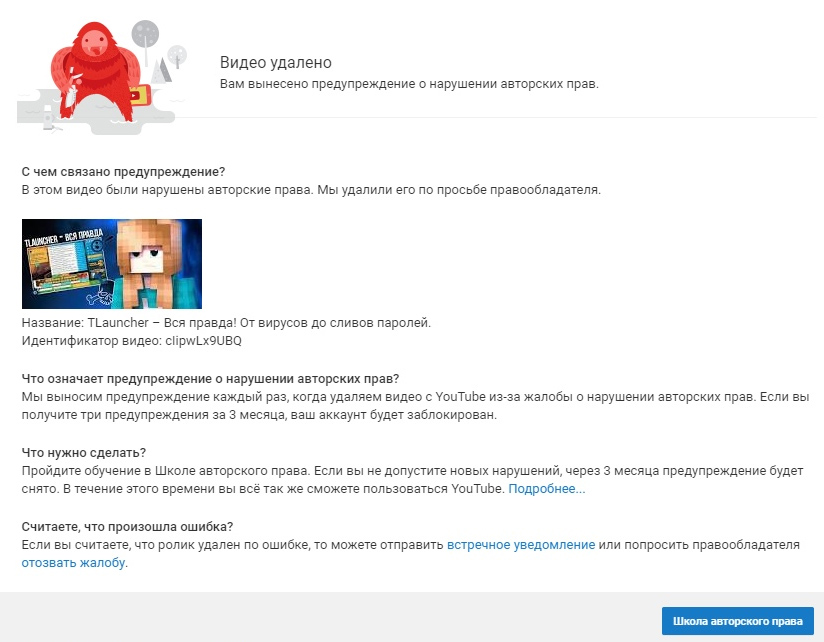The width and height of the screenshot is (824, 642).
Task: Click the "С чем связано предупреждение?" heading
Action: pyautogui.click(x=123, y=171)
